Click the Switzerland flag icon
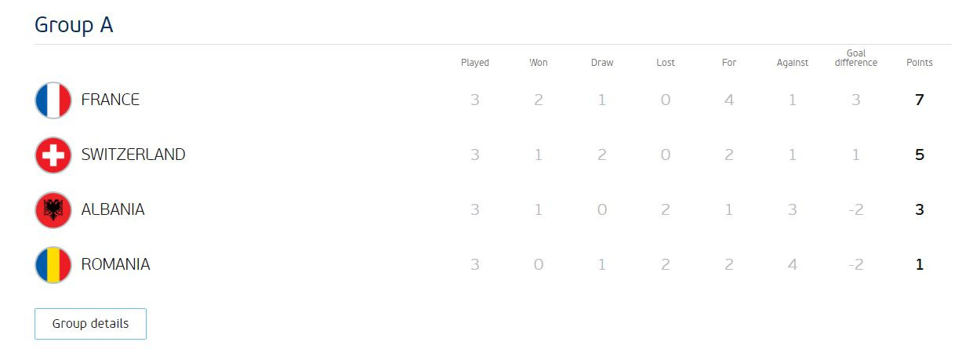The image size is (980, 349). tap(53, 155)
